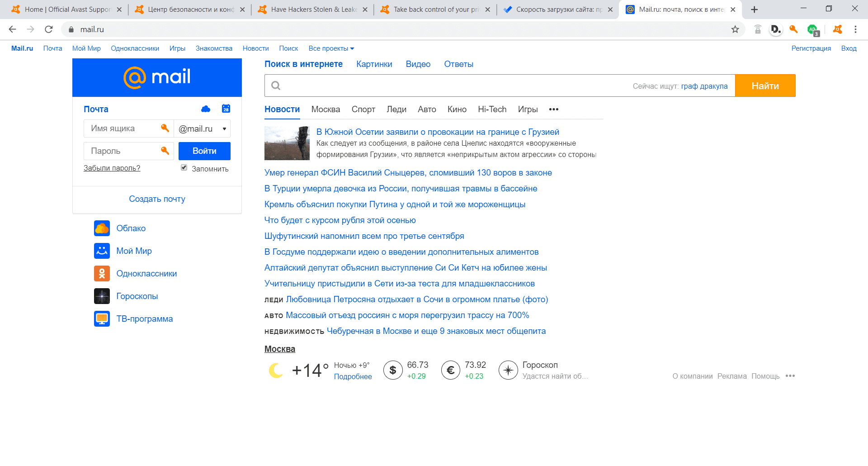Click the О компании footer link
Image resolution: width=868 pixels, height=466 pixels.
[x=693, y=376]
